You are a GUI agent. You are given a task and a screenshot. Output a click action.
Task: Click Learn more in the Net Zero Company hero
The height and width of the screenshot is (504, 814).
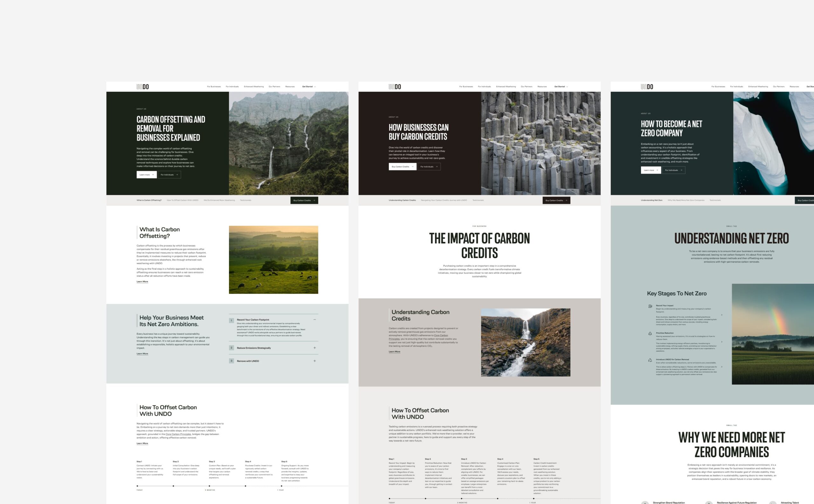click(651, 170)
